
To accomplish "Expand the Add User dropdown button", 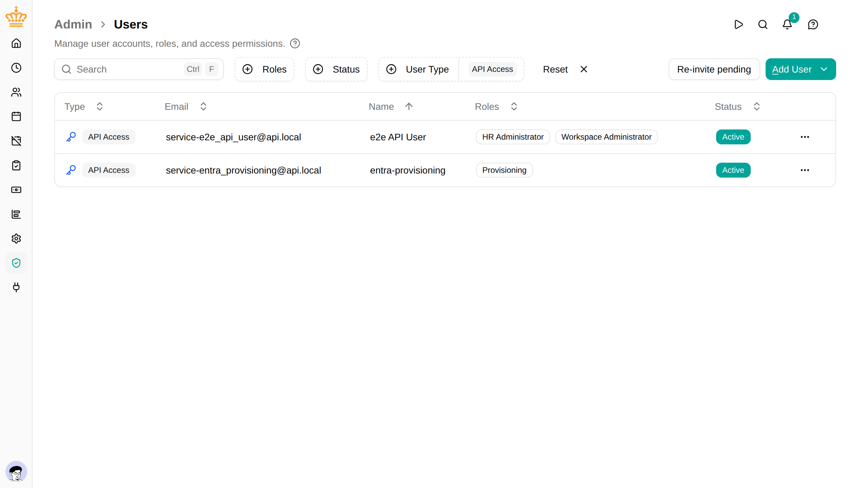I will click(801, 69).
